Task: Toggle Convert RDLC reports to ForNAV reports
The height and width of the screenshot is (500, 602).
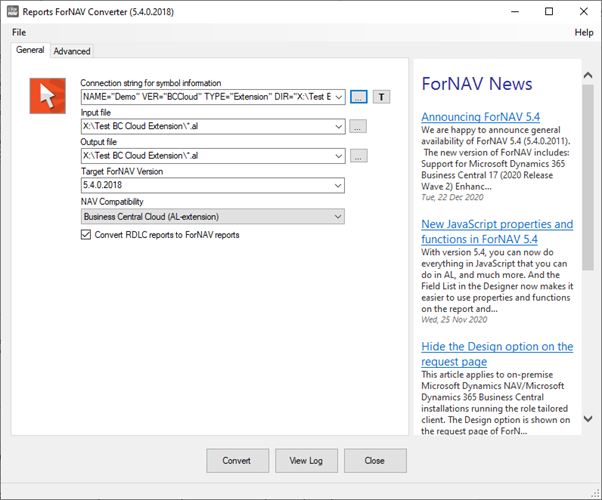Action: 86,235
